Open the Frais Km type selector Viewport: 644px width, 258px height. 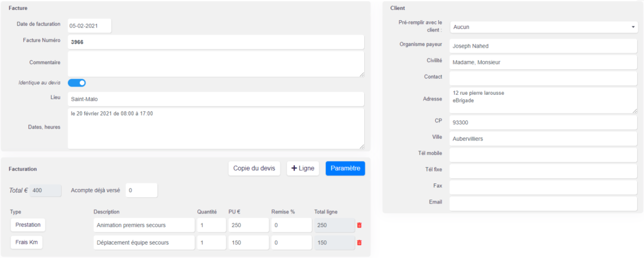click(x=26, y=242)
